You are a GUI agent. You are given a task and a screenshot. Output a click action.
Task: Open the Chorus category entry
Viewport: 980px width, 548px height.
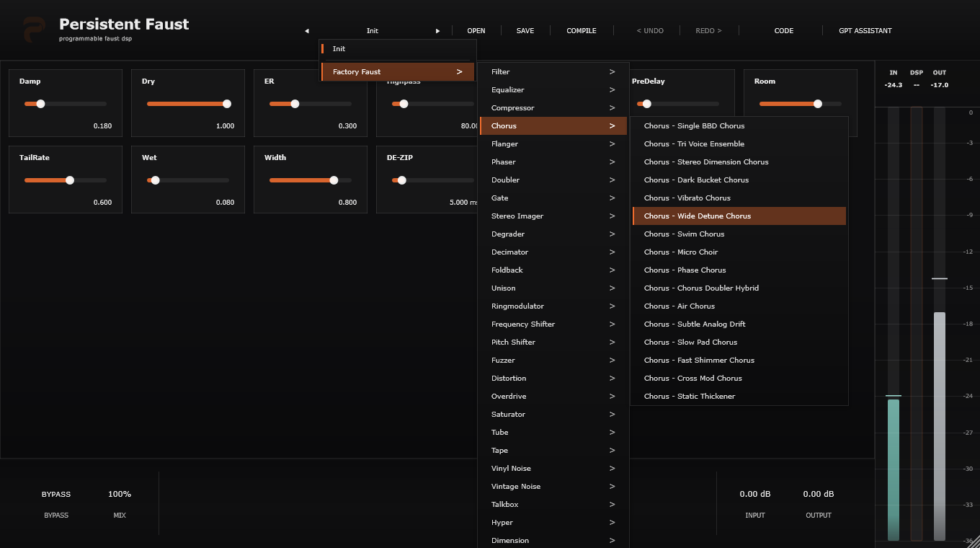(553, 126)
